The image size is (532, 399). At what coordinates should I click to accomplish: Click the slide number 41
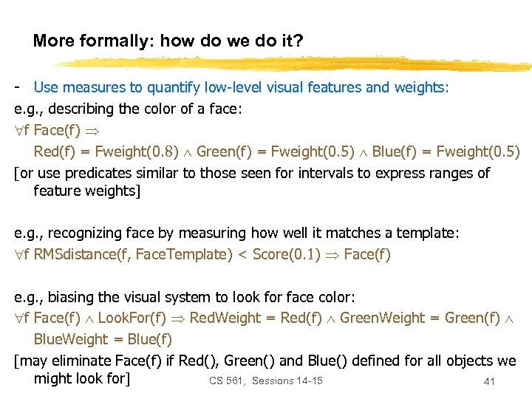point(488,381)
